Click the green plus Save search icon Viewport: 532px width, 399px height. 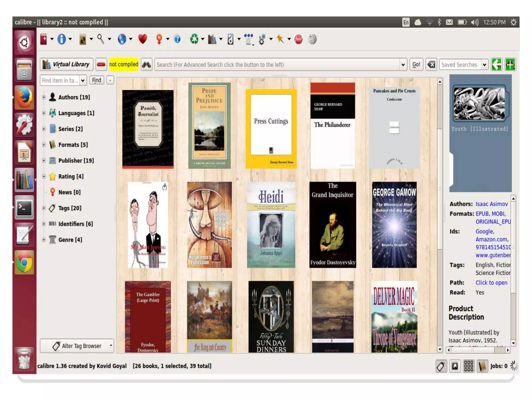(x=510, y=65)
